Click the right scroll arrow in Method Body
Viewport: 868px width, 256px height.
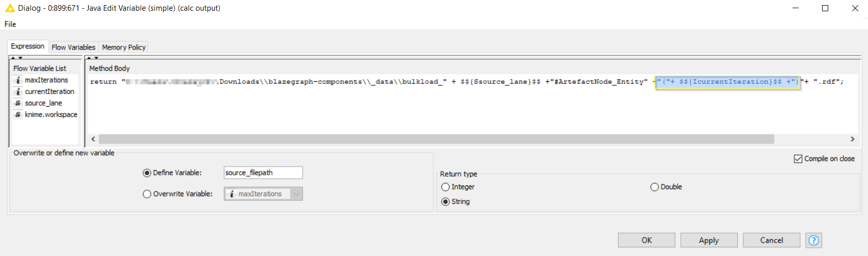(x=852, y=139)
